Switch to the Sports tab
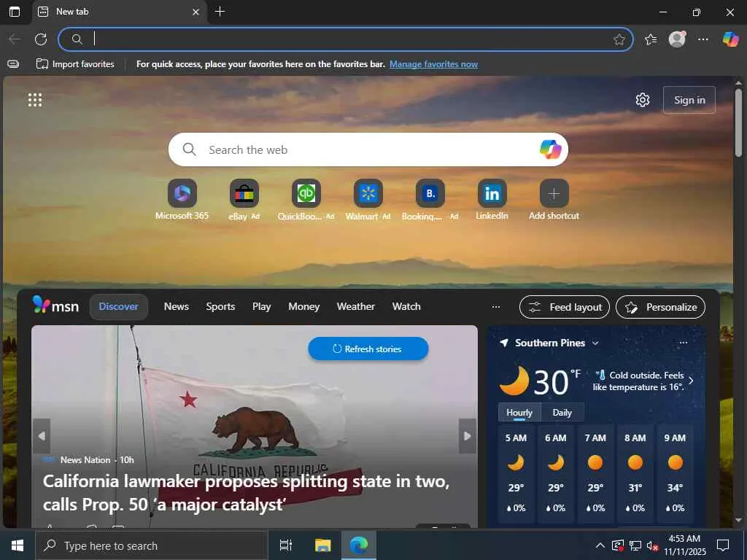The width and height of the screenshot is (747, 560). tap(220, 307)
